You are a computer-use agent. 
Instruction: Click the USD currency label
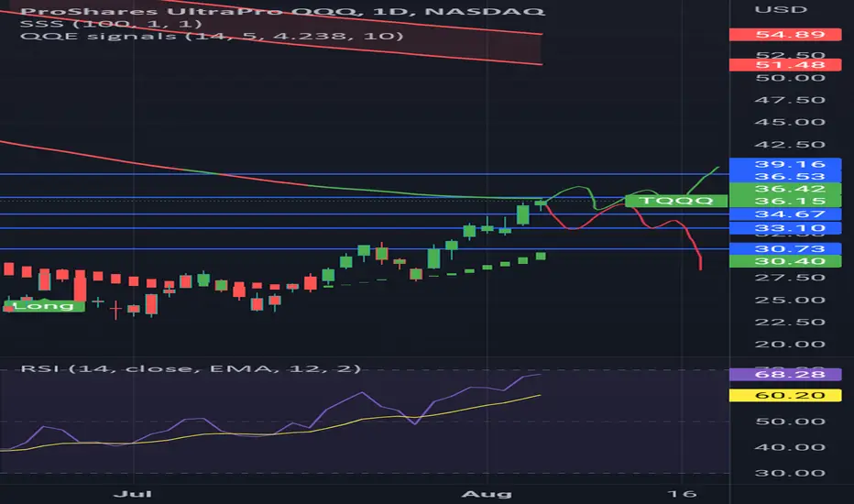(781, 10)
